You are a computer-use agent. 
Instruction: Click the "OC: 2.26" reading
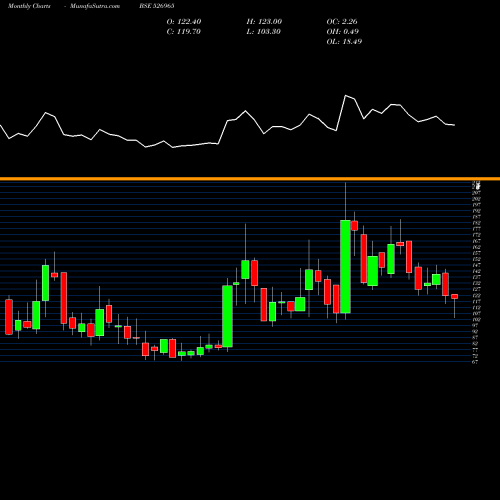point(342,22)
